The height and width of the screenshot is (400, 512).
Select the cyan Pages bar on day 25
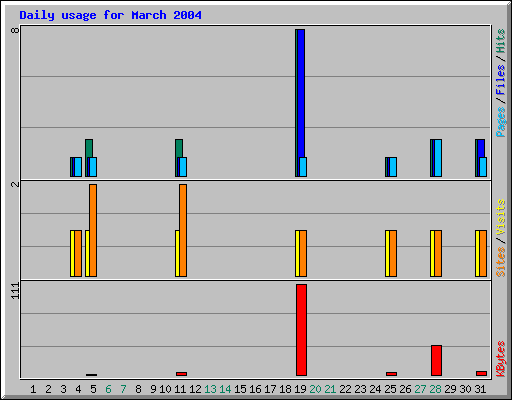pos(393,167)
